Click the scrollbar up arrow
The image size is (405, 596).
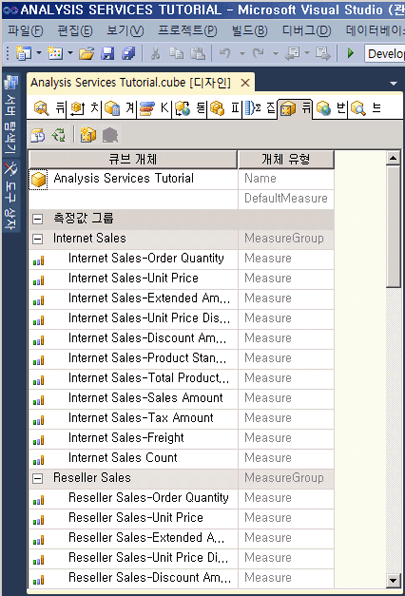click(x=393, y=157)
